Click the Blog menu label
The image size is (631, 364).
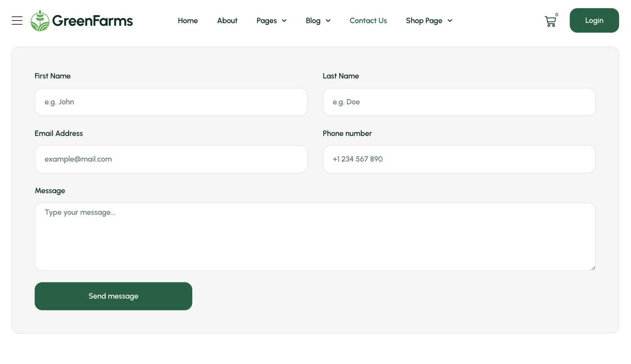[313, 21]
